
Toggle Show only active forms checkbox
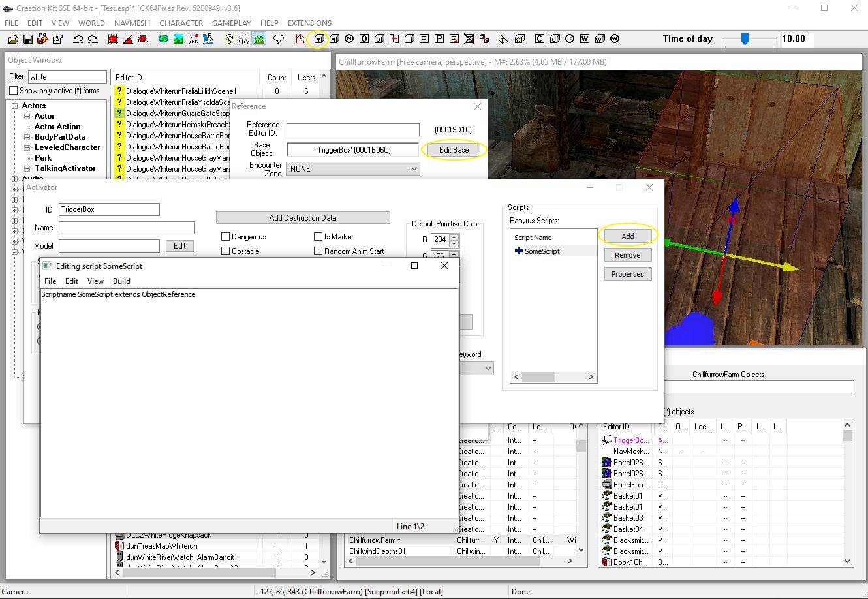[13, 91]
